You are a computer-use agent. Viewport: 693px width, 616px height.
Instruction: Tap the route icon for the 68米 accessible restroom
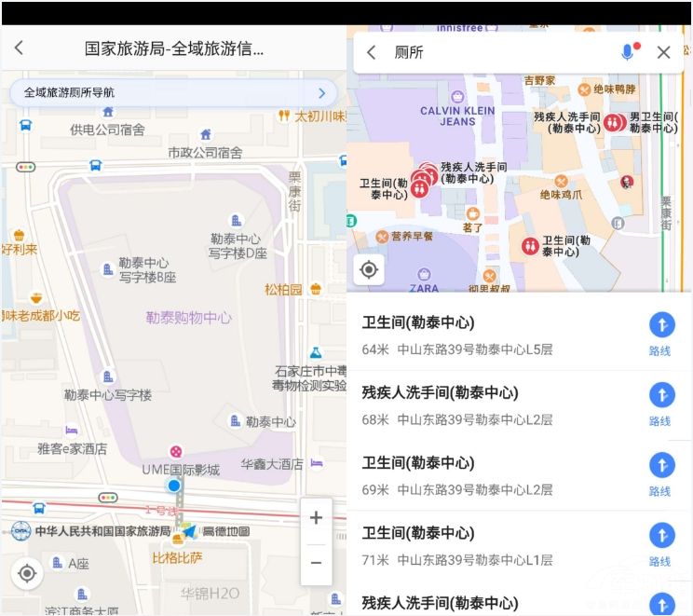[x=660, y=395]
